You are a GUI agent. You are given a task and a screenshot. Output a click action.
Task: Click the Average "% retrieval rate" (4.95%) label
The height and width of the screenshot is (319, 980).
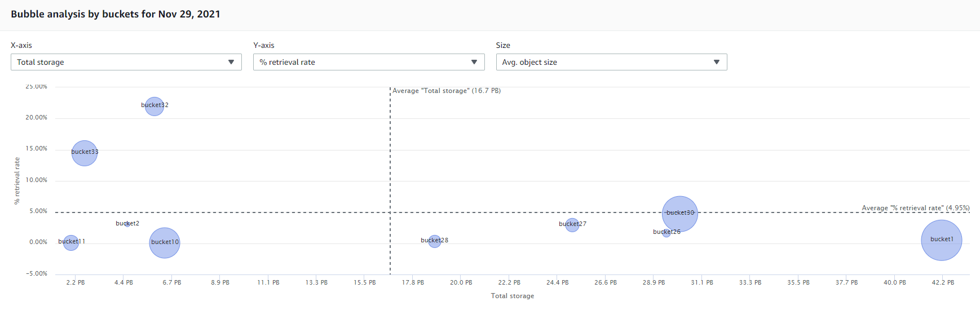coord(915,208)
